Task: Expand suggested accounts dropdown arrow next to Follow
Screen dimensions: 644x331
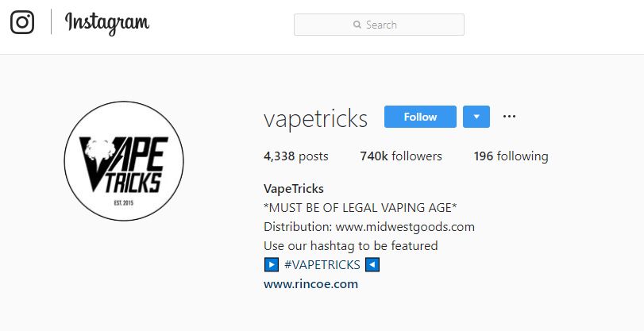Action: pos(476,117)
